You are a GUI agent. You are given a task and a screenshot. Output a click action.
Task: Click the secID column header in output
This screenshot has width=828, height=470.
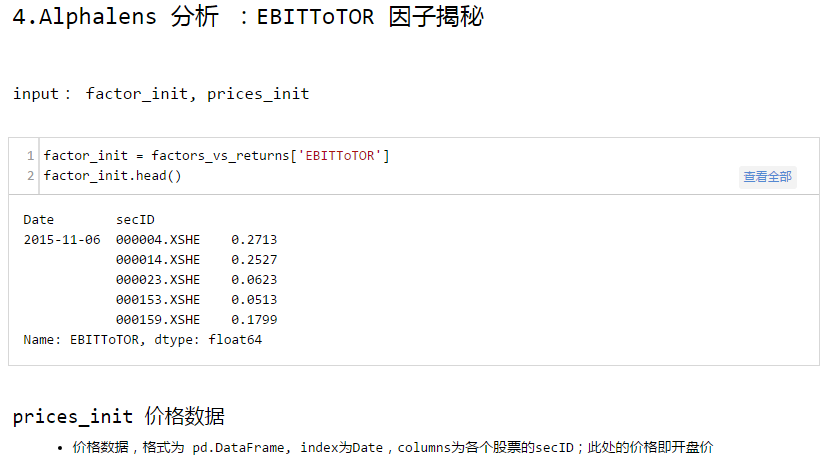click(135, 220)
